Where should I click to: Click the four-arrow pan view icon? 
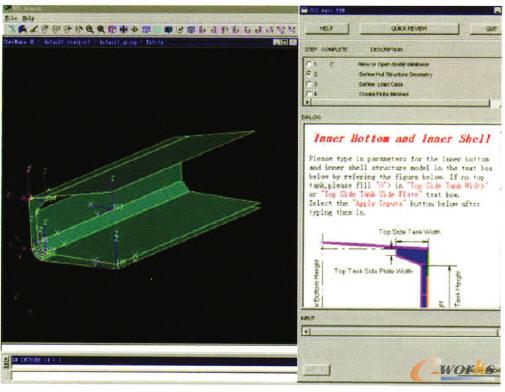click(x=123, y=29)
